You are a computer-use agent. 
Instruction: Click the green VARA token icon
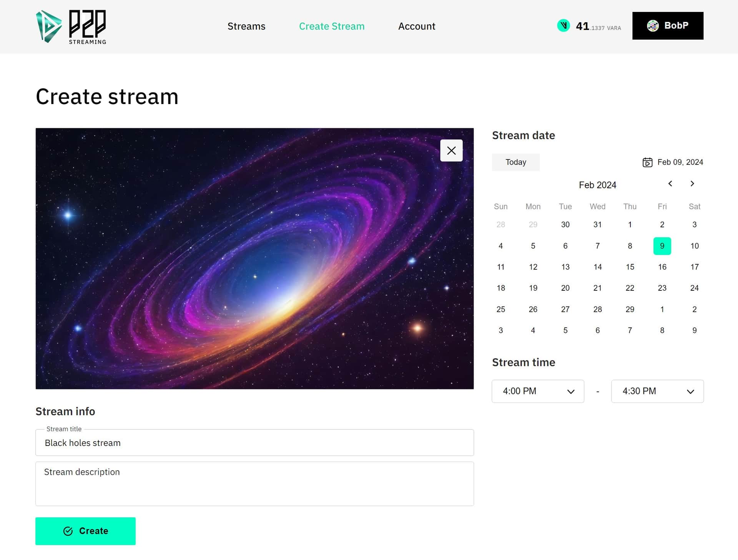tap(563, 26)
